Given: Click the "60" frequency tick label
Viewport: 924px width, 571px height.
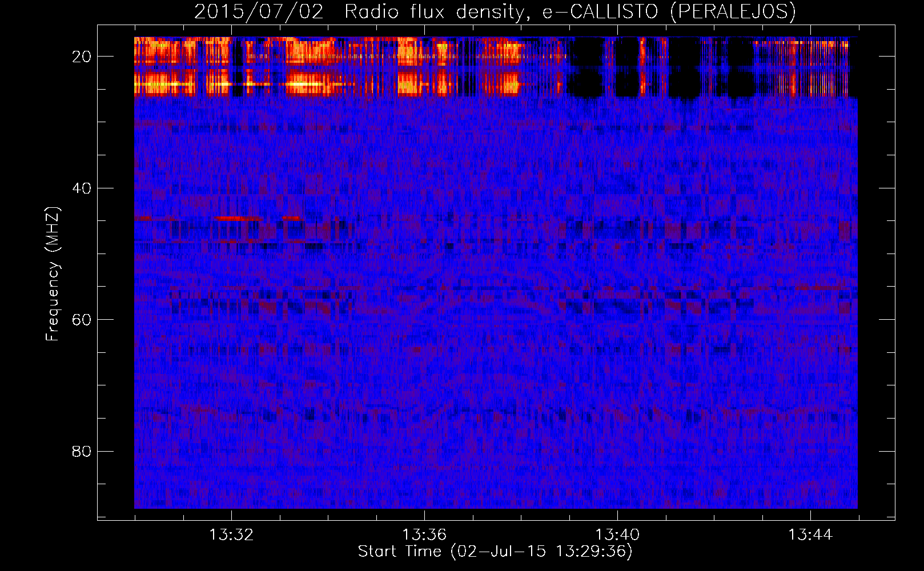Looking at the screenshot, I should [82, 320].
